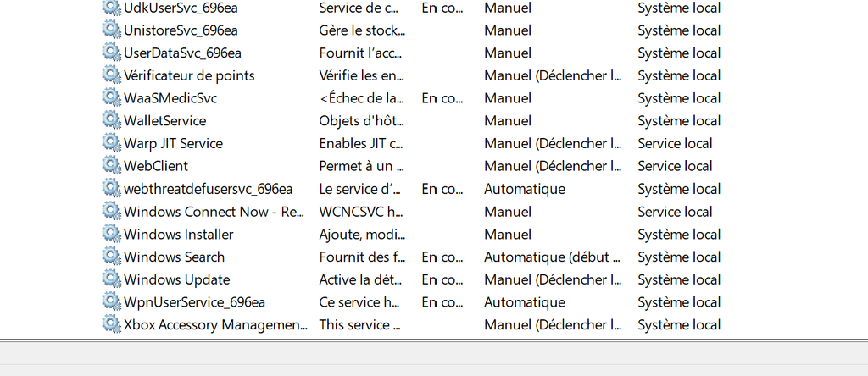Click the gear icon beside Warp JIT Service
868x376 pixels.
(111, 143)
